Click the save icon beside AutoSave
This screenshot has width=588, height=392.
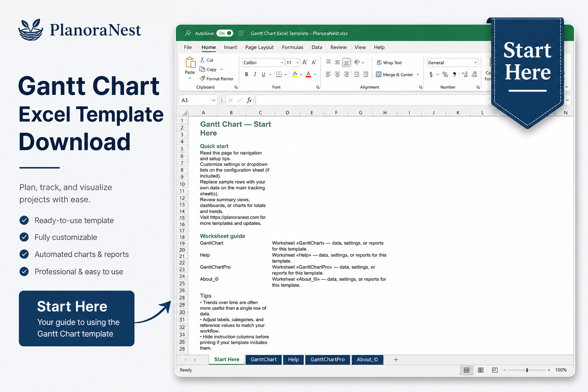click(x=241, y=33)
